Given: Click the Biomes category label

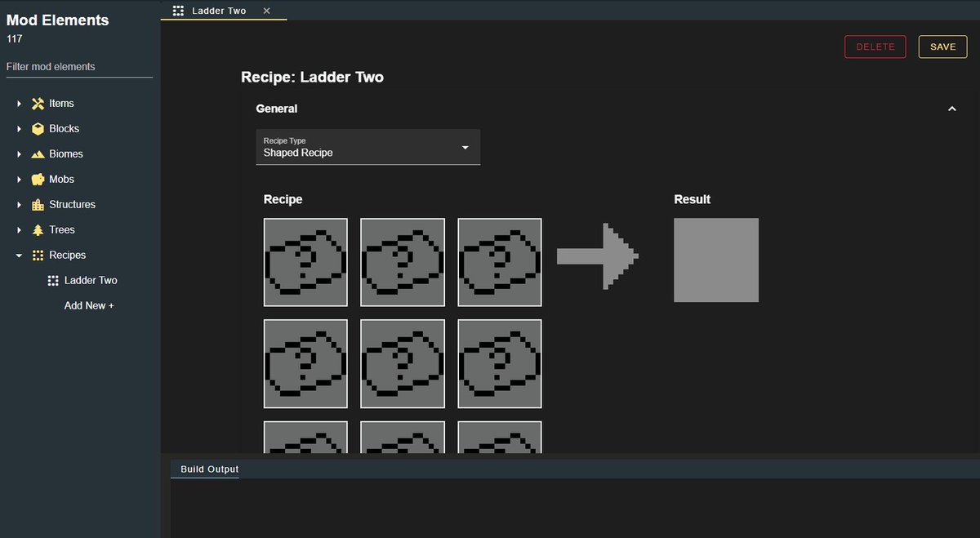Looking at the screenshot, I should tap(66, 154).
